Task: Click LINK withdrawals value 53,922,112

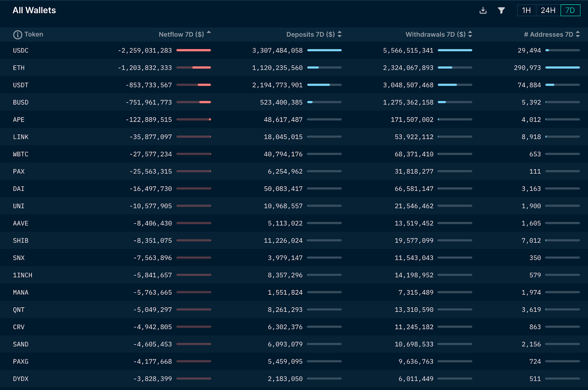Action: [414, 137]
